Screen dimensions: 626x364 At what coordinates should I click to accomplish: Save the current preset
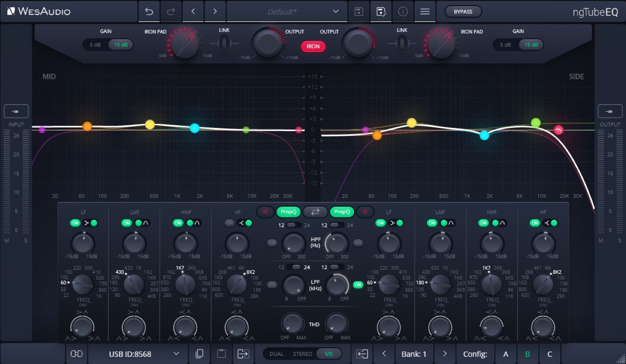point(359,12)
